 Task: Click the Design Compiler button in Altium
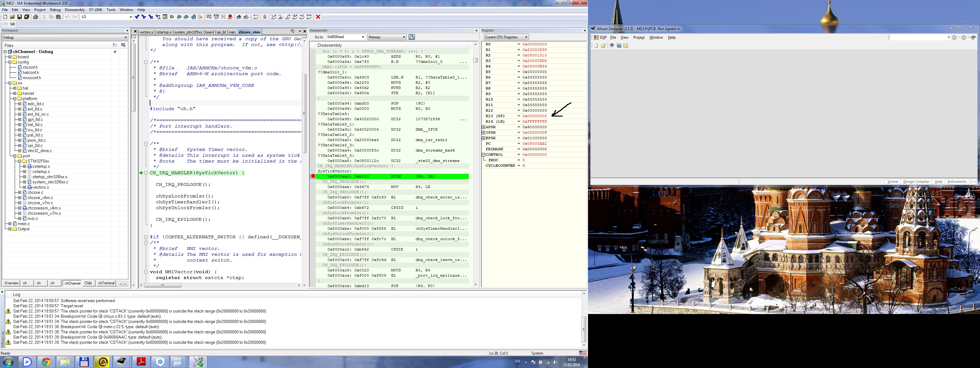[x=916, y=182]
